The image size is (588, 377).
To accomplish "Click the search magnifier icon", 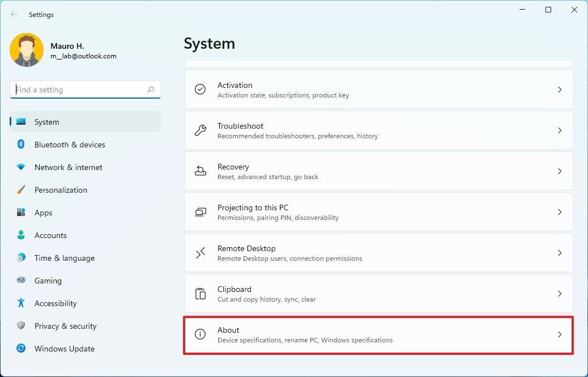I will coord(151,89).
